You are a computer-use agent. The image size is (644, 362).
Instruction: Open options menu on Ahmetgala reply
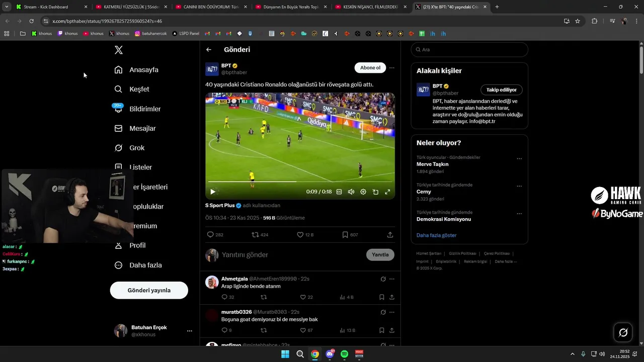point(392,279)
